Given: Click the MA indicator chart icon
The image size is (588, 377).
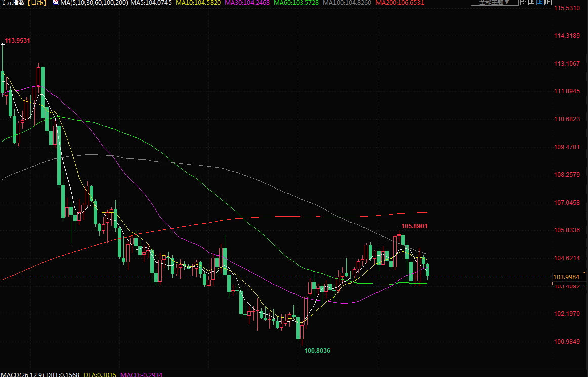Looking at the screenshot, I should [56, 3].
